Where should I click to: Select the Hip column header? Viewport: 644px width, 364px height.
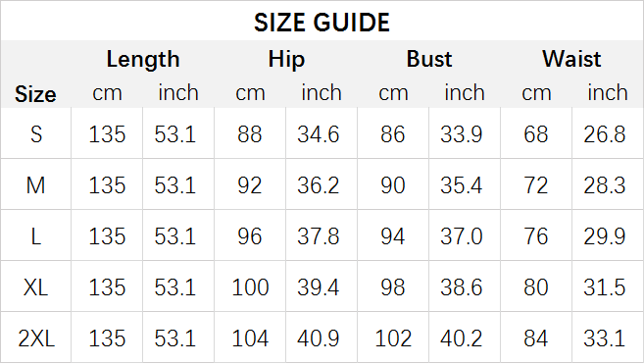pos(286,59)
